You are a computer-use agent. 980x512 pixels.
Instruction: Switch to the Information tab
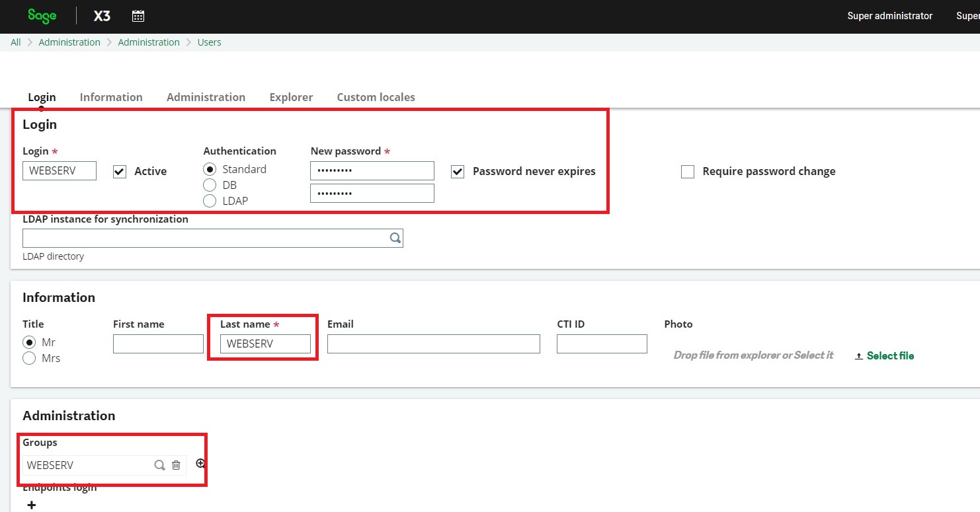click(111, 96)
